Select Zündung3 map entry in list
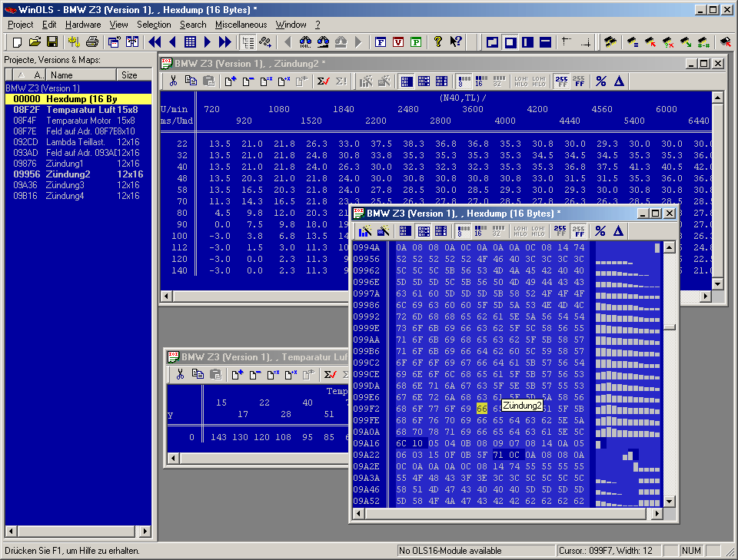 point(65,185)
